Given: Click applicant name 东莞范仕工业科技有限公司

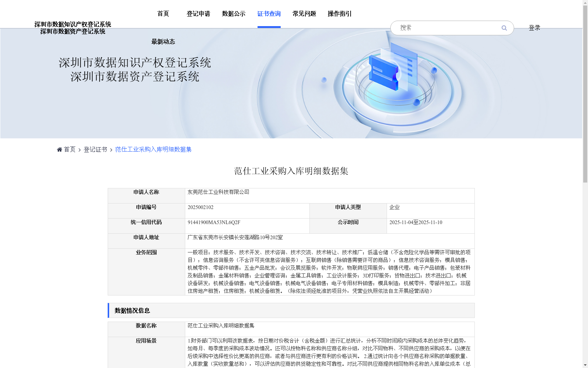Looking at the screenshot, I should tap(218, 192).
